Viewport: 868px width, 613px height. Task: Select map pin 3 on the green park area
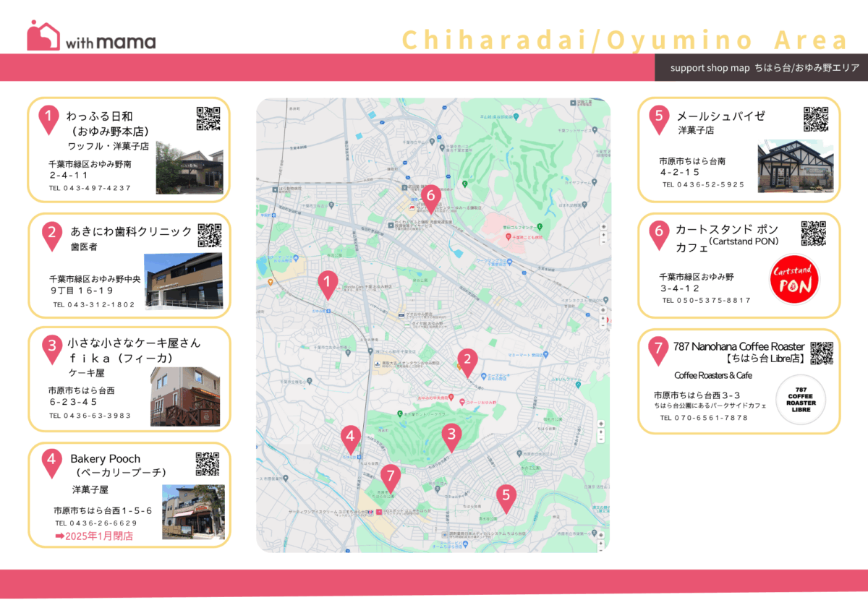(451, 435)
